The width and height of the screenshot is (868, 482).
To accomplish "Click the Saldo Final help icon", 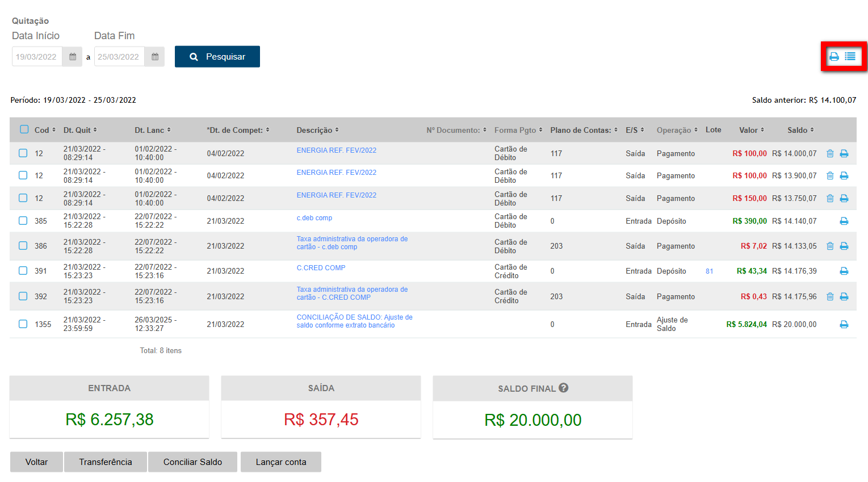I will tap(563, 388).
